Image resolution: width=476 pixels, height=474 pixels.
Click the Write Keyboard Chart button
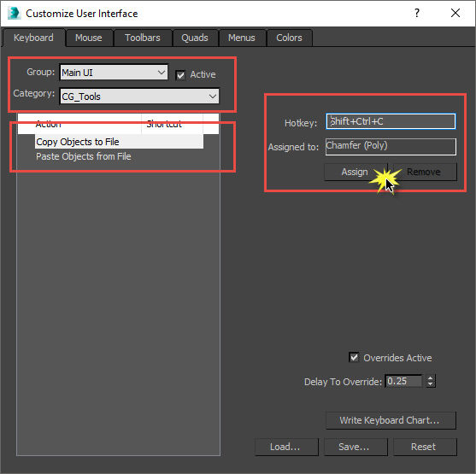pyautogui.click(x=391, y=420)
